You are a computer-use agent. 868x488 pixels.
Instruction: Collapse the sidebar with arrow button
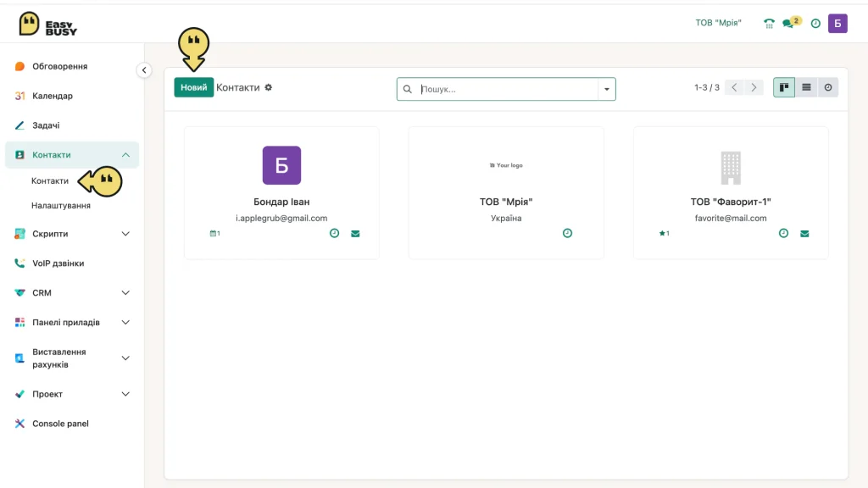click(144, 70)
